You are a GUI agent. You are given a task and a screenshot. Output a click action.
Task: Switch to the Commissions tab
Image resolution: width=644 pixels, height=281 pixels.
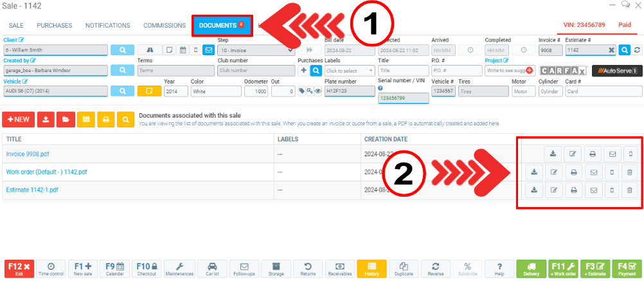(x=165, y=26)
